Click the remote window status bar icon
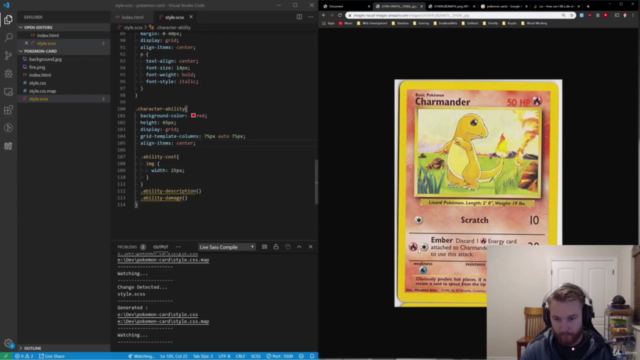 pyautogui.click(x=6, y=356)
